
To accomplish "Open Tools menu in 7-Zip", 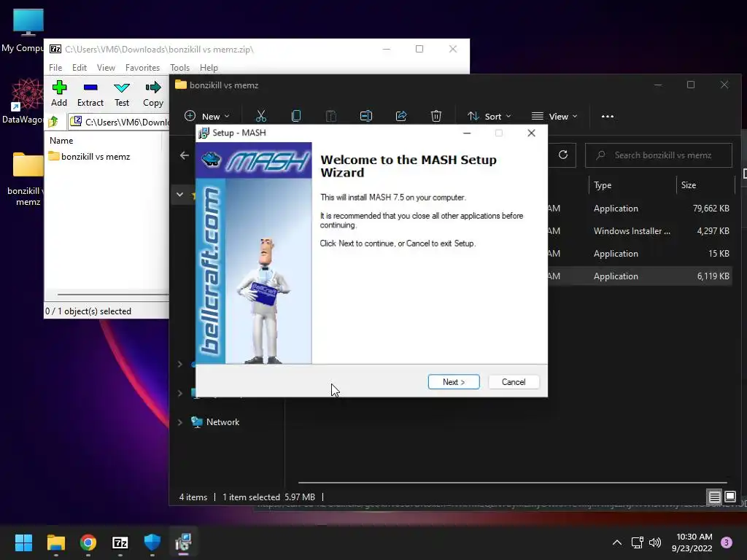I will (179, 68).
